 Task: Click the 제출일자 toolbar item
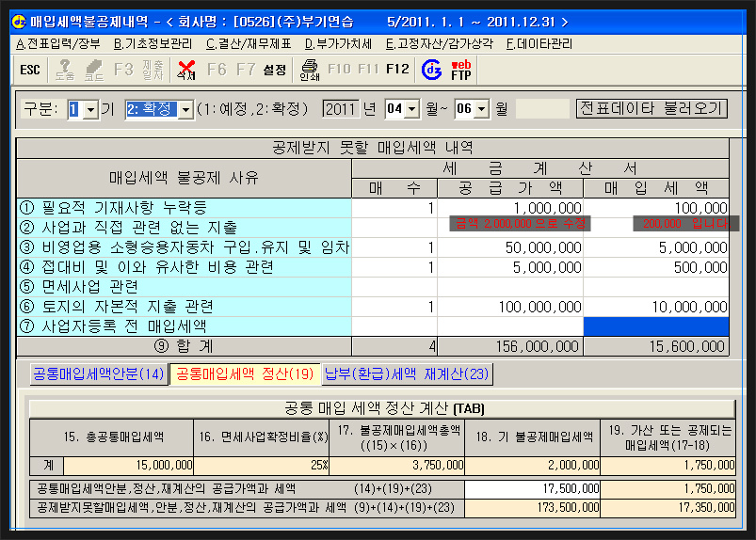(x=153, y=71)
